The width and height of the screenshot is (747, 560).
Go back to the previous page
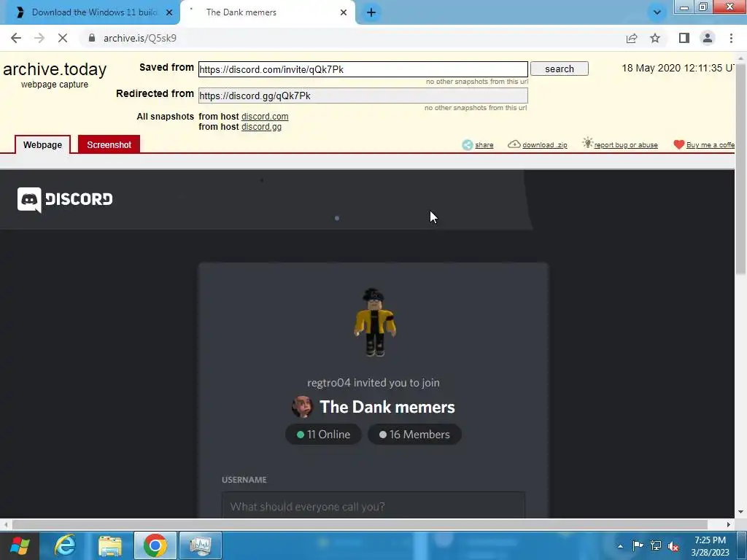[x=16, y=38]
